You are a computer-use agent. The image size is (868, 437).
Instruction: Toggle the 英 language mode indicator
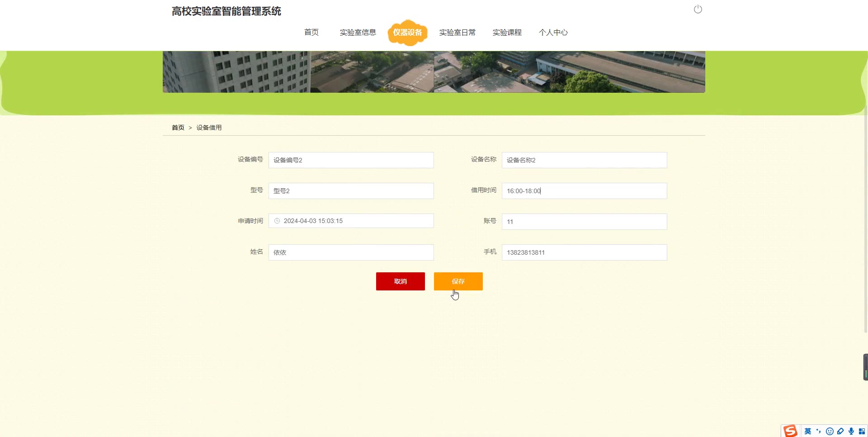tap(808, 431)
